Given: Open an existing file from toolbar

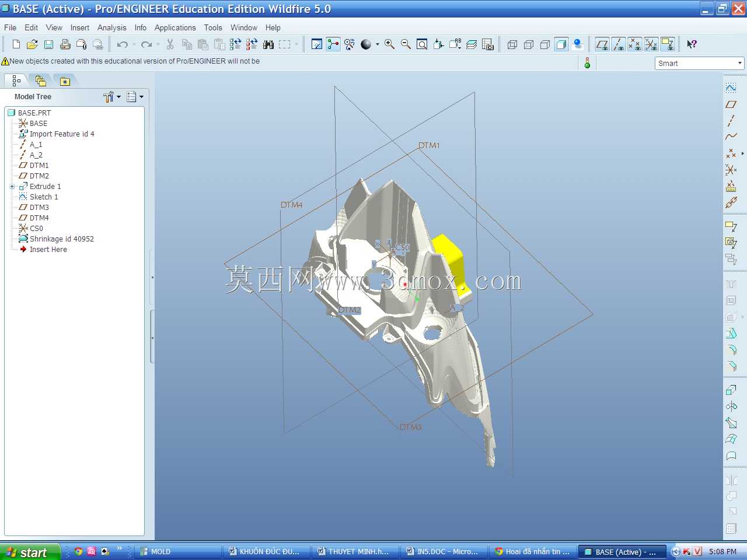Looking at the screenshot, I should [33, 44].
